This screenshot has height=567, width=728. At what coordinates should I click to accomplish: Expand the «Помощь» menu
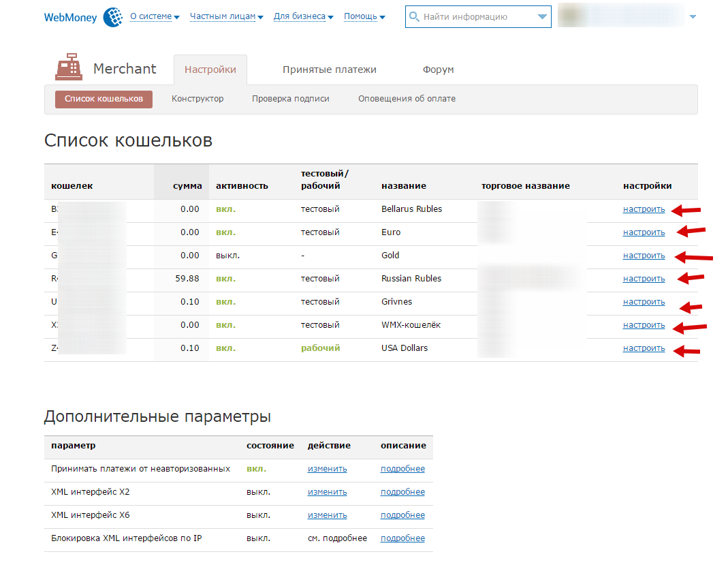point(364,16)
